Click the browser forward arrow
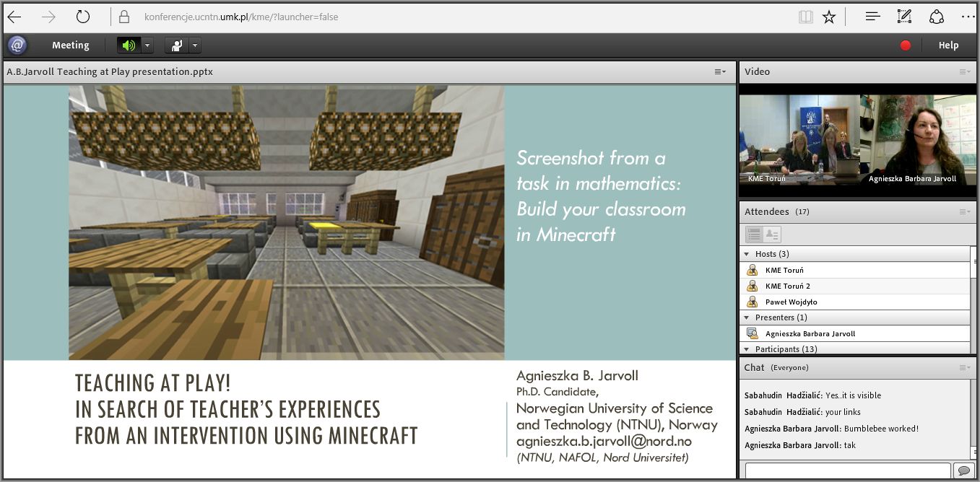This screenshot has height=482, width=980. [48, 17]
